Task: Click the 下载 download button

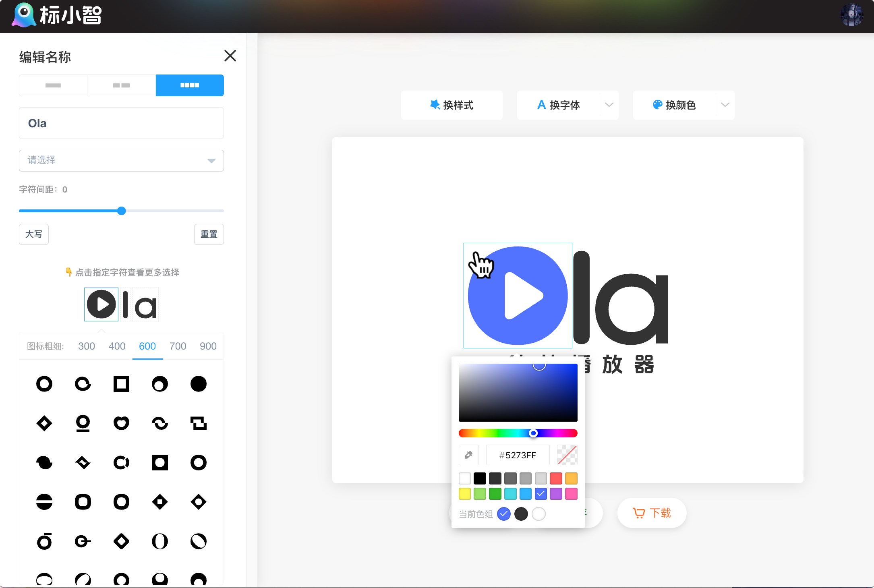Action: (x=652, y=513)
